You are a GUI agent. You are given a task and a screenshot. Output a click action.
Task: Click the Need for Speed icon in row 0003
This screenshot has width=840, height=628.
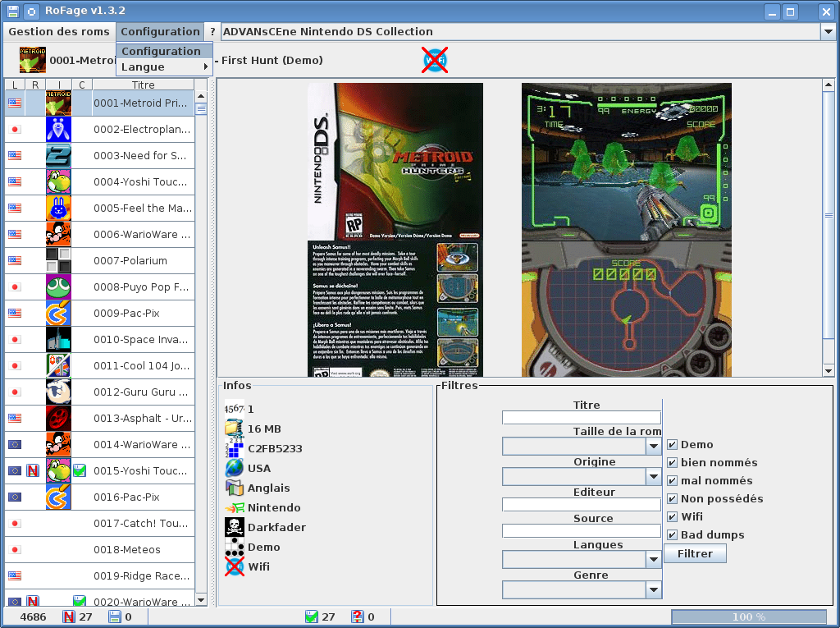(58, 155)
